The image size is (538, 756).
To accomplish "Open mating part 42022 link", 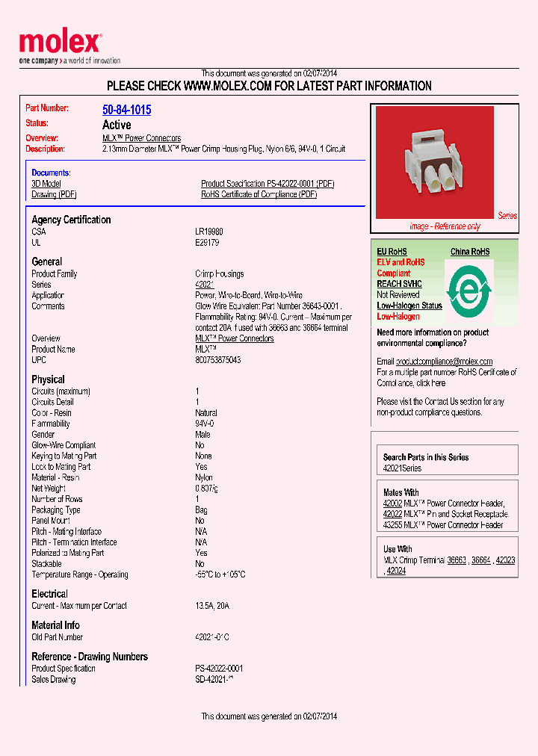I will tap(392, 514).
